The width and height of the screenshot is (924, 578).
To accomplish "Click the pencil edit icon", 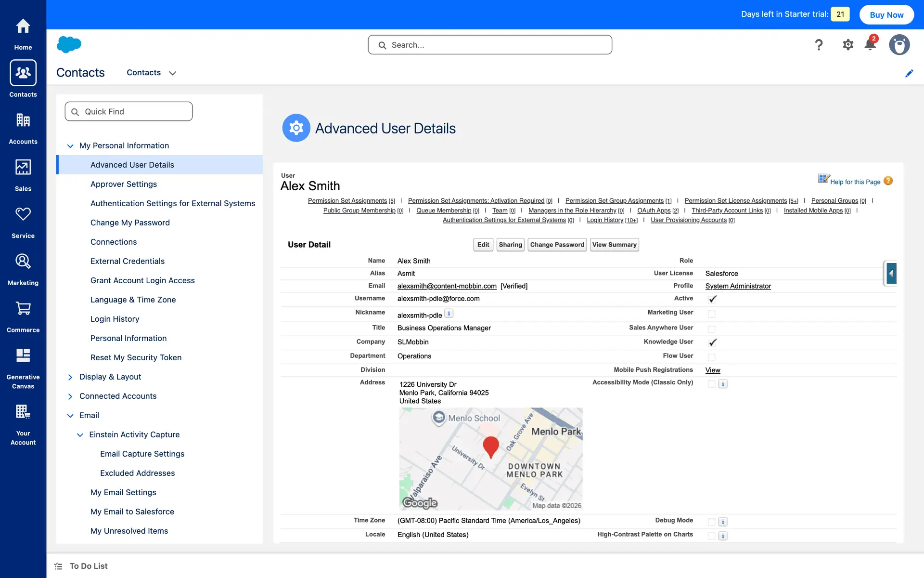I will click(x=909, y=73).
